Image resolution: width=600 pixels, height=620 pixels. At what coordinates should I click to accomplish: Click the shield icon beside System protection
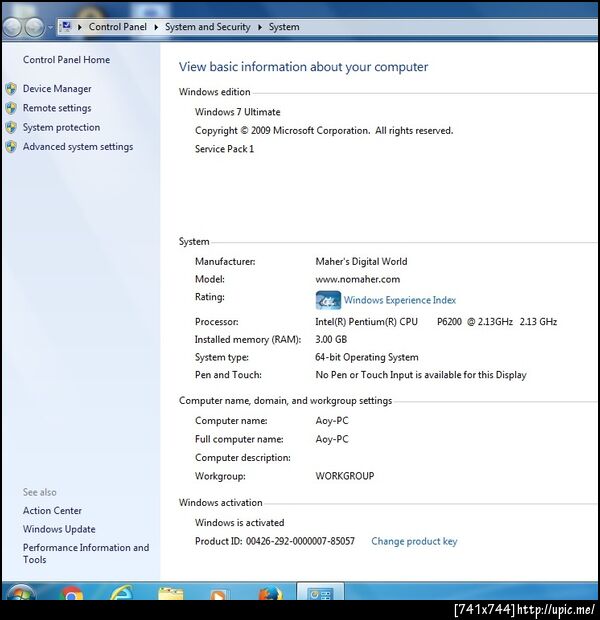pyautogui.click(x=11, y=127)
